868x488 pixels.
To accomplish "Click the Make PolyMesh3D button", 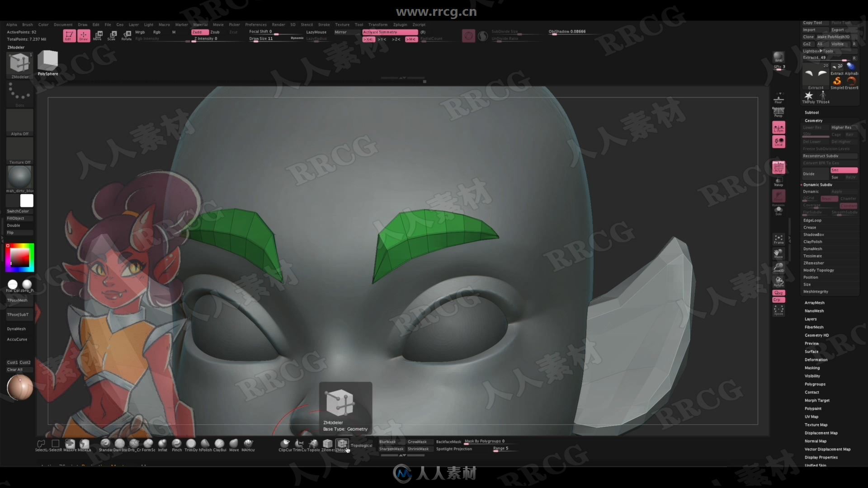I will 836,37.
